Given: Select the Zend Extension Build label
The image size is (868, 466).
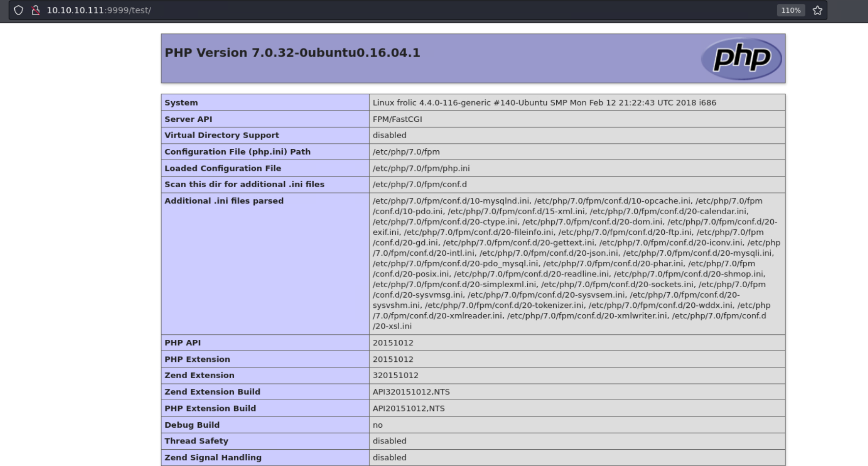Looking at the screenshot, I should pos(213,392).
